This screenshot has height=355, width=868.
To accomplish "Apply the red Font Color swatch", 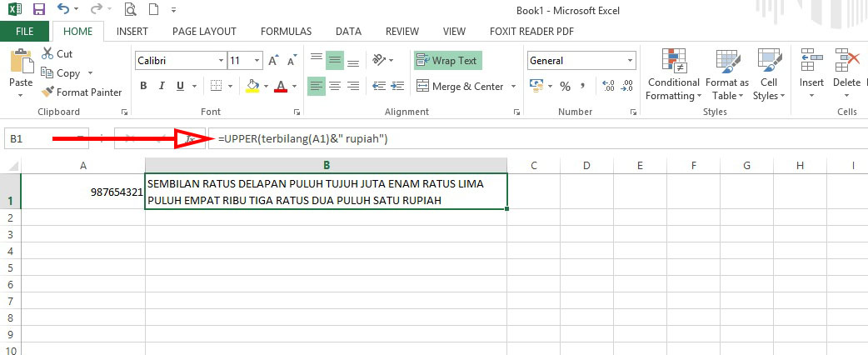I will (281, 86).
